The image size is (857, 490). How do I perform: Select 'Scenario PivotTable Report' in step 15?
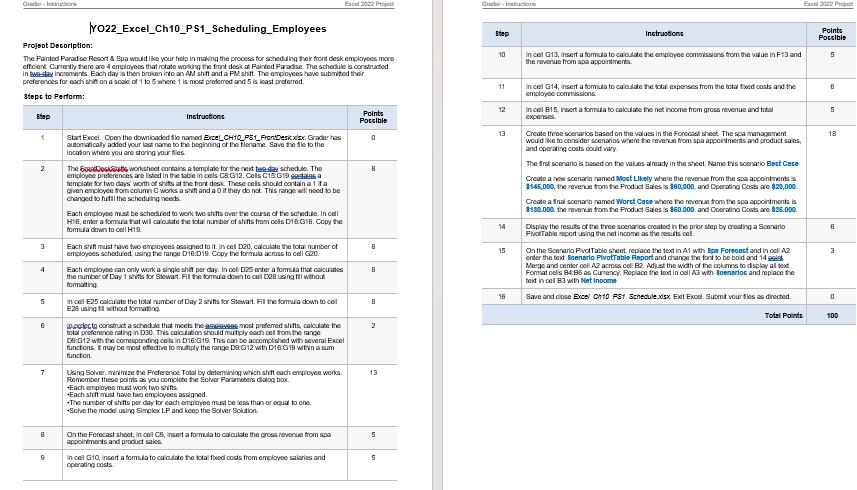click(x=610, y=258)
